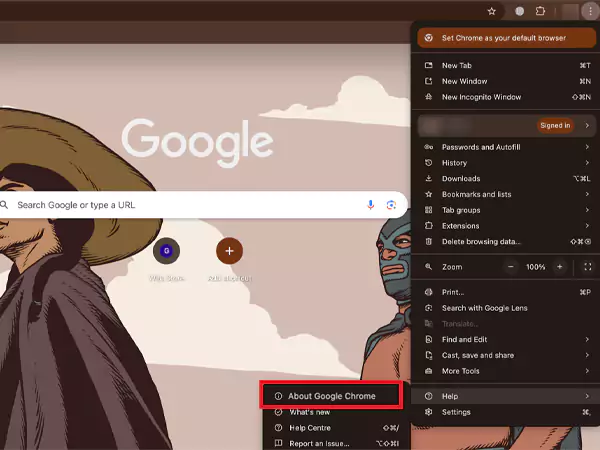Click the circular extension icon beside the star
This screenshot has height=450, width=600.
(x=519, y=11)
